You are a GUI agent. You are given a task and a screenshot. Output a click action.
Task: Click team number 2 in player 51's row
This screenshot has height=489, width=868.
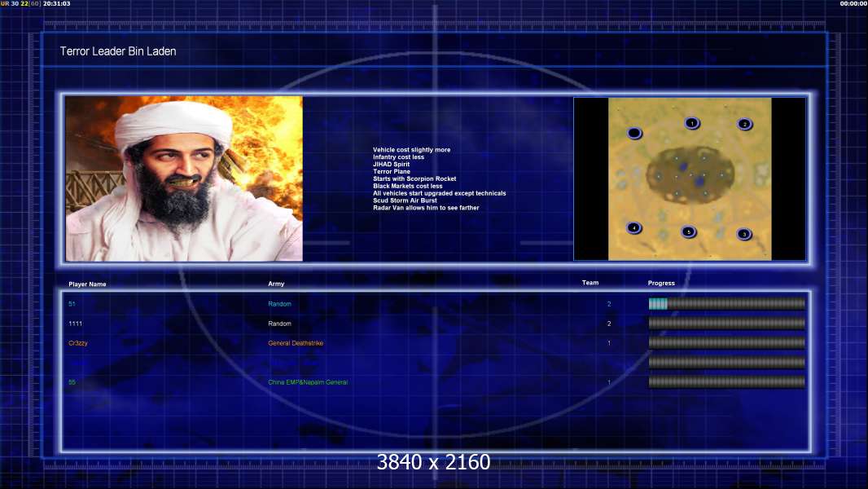tap(609, 304)
